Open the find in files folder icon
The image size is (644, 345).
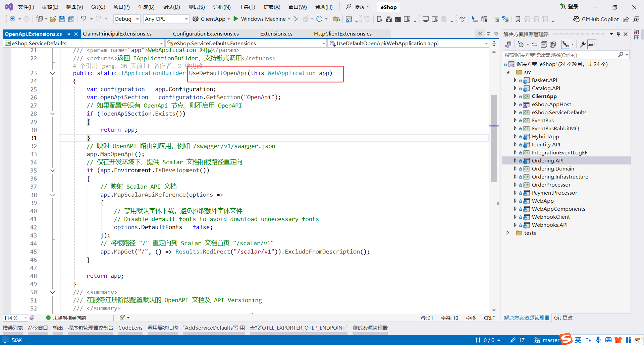tap(336, 19)
